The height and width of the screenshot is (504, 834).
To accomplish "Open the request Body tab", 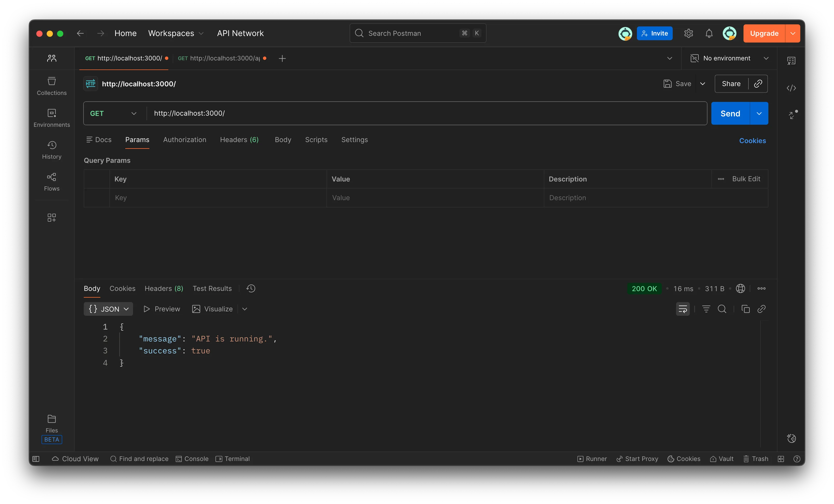I will [283, 139].
